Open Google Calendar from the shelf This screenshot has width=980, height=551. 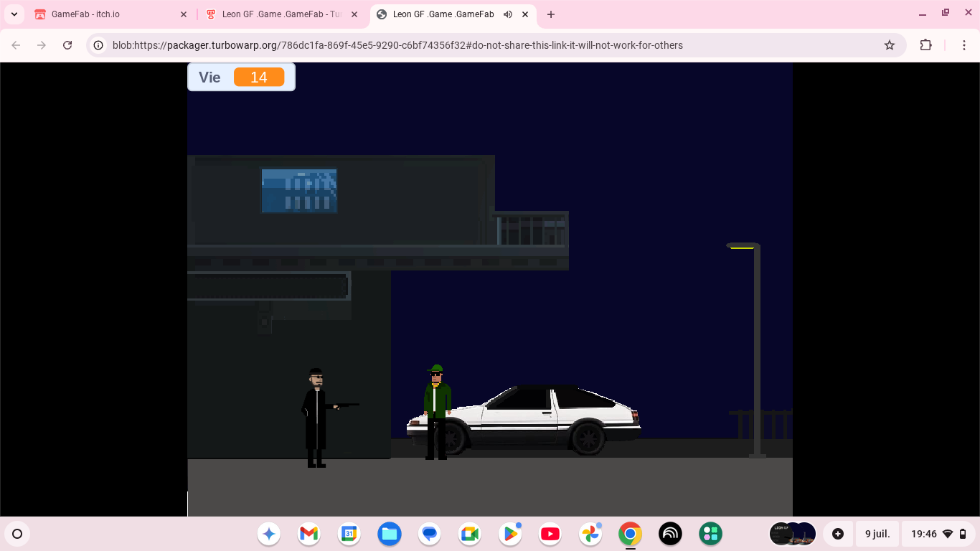[x=349, y=534]
